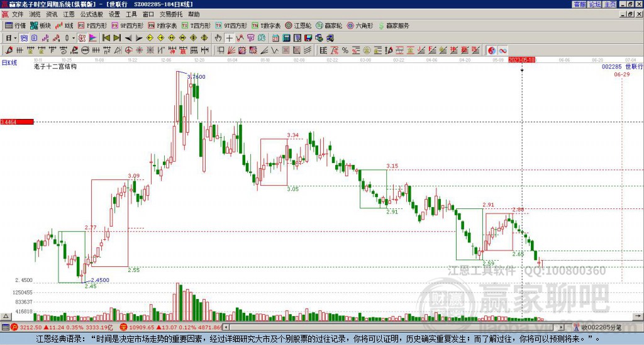Open the 窗口 menu

148,14
